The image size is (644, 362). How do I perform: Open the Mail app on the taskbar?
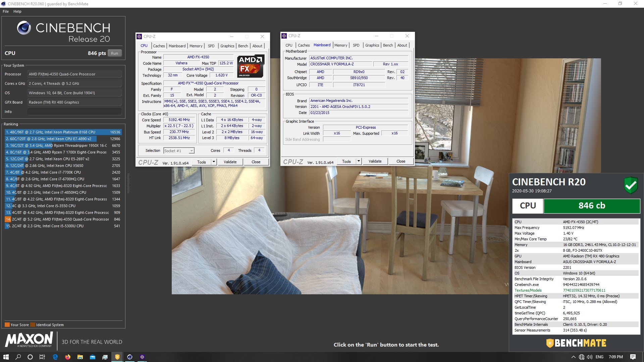point(93,357)
